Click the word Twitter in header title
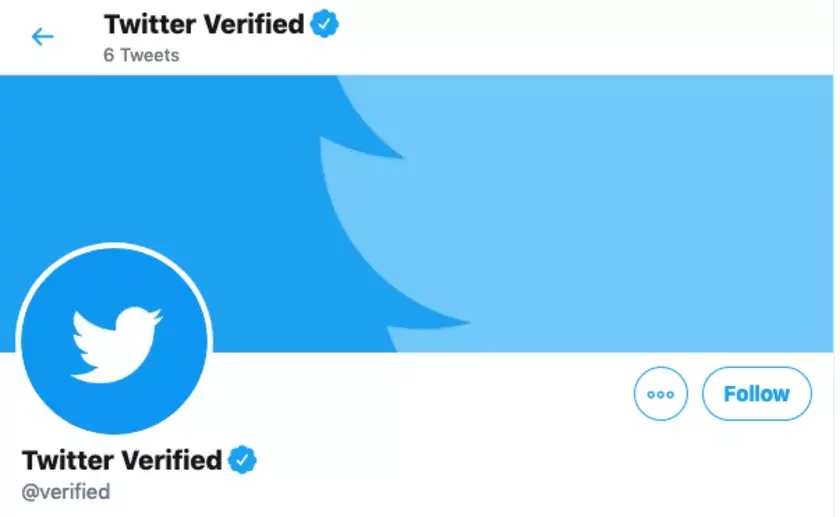 coord(146,24)
